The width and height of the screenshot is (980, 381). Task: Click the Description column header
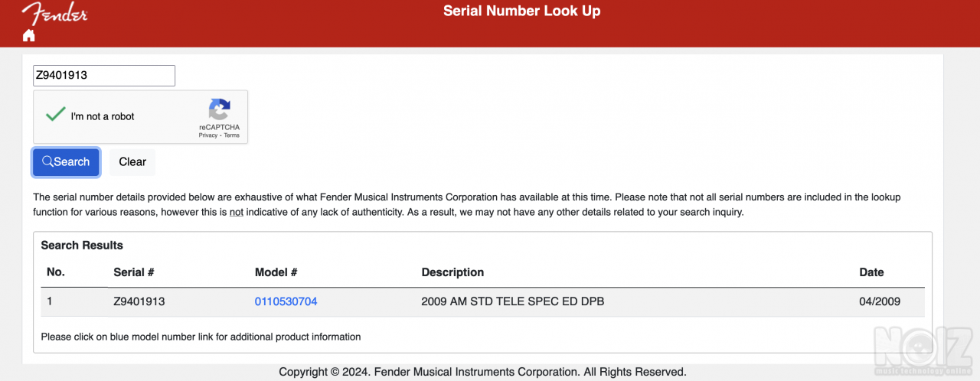[x=452, y=272]
